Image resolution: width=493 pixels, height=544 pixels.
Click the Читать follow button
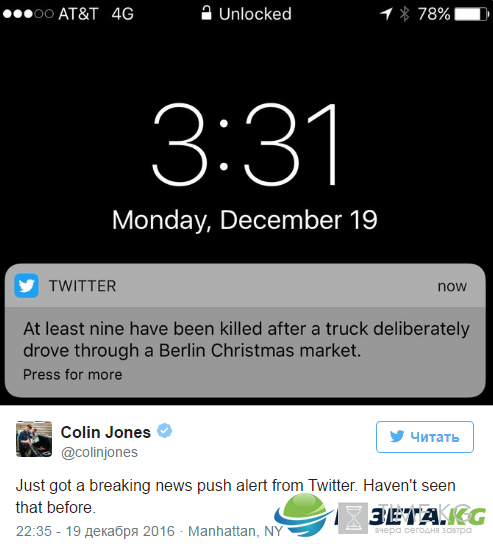[x=425, y=437]
